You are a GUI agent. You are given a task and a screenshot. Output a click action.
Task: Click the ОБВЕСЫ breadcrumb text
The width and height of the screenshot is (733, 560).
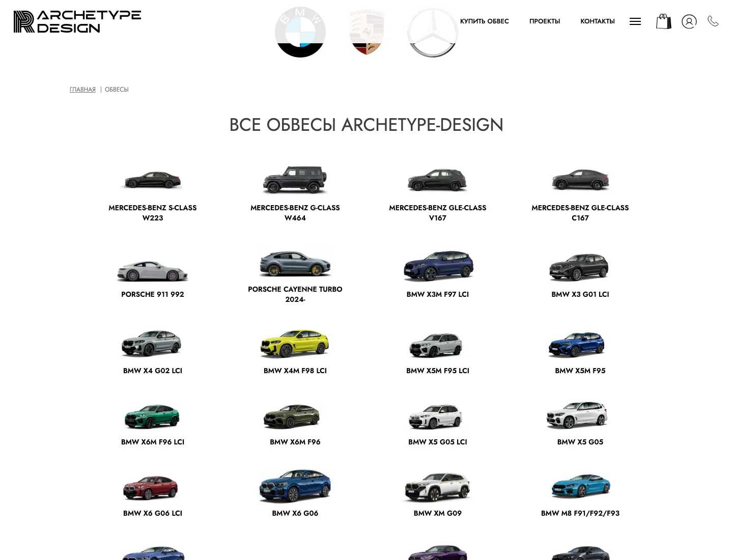pyautogui.click(x=117, y=90)
